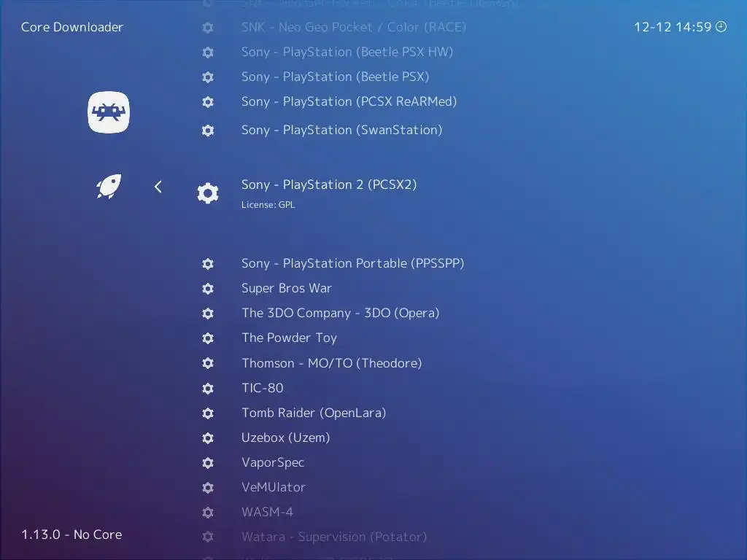Choose the TIC-80 core
The width and height of the screenshot is (747, 560).
point(262,388)
